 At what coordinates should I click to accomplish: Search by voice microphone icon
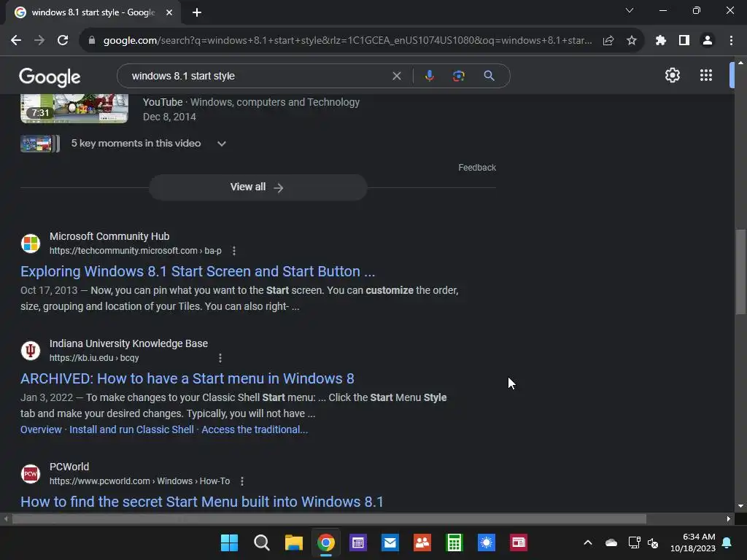click(x=429, y=76)
